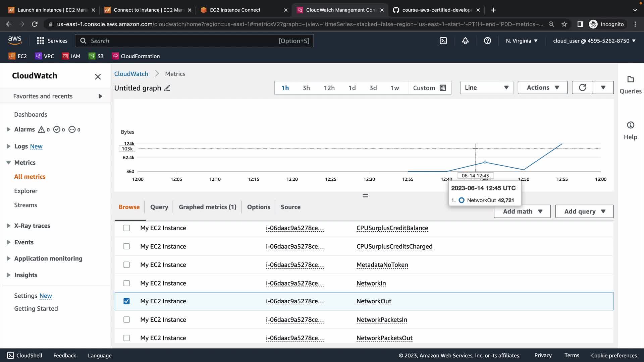Expand the Alarms section in sidebar
The height and width of the screenshot is (362, 644).
(8, 129)
